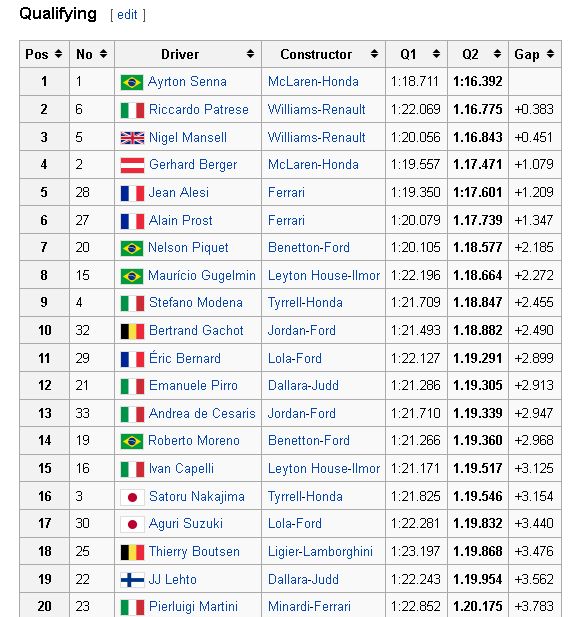The width and height of the screenshot is (578, 617).
Task: Open Bertrand Gachot driver link
Action: [196, 330]
